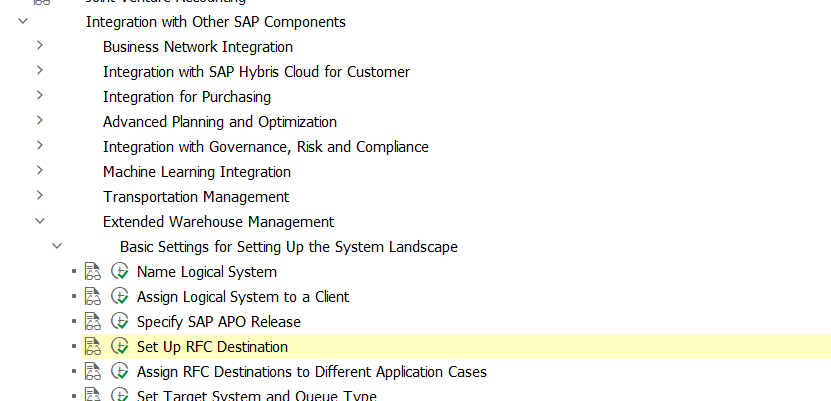The image size is (831, 401).
Task: Execute activity icon for Assign Logical System to a Client
Action: click(x=120, y=297)
